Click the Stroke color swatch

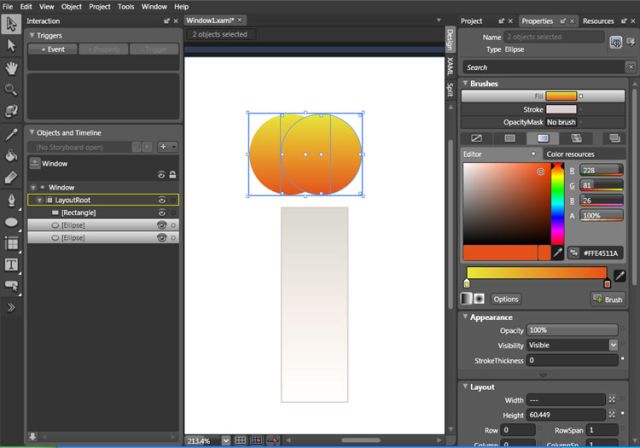562,109
